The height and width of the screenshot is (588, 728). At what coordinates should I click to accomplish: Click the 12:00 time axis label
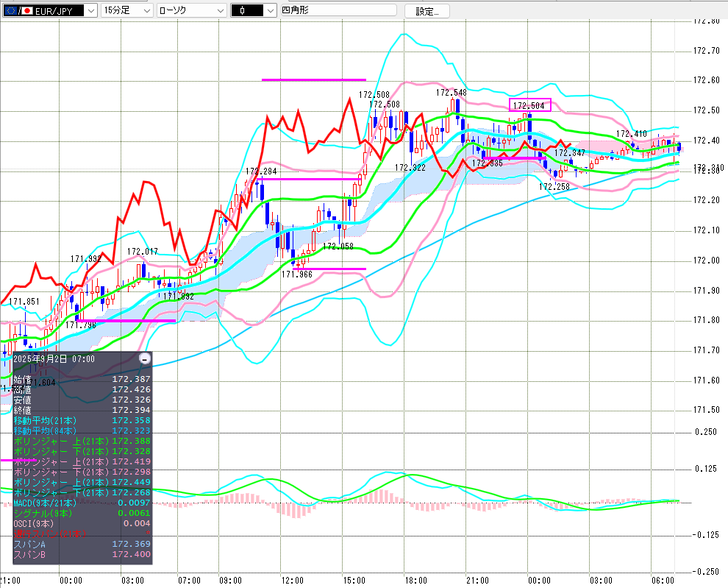pyautogui.click(x=292, y=580)
